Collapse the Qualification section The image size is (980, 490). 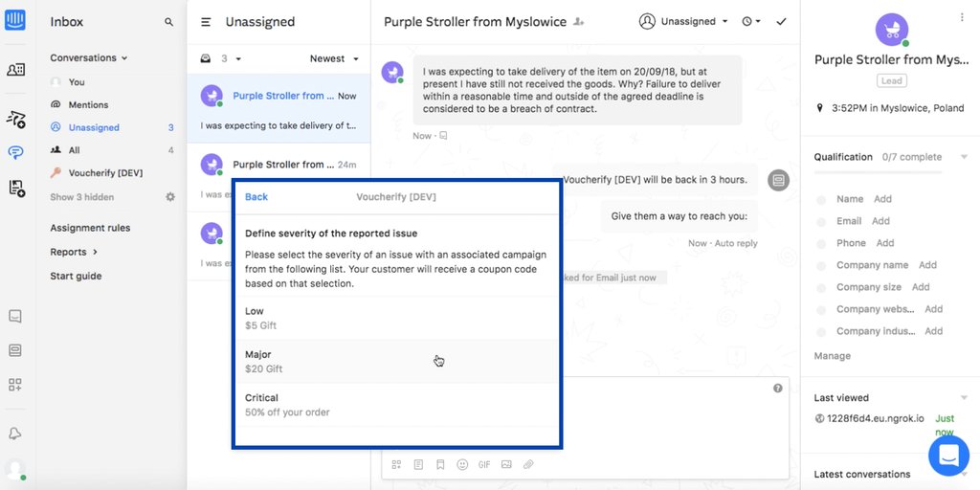tap(964, 157)
